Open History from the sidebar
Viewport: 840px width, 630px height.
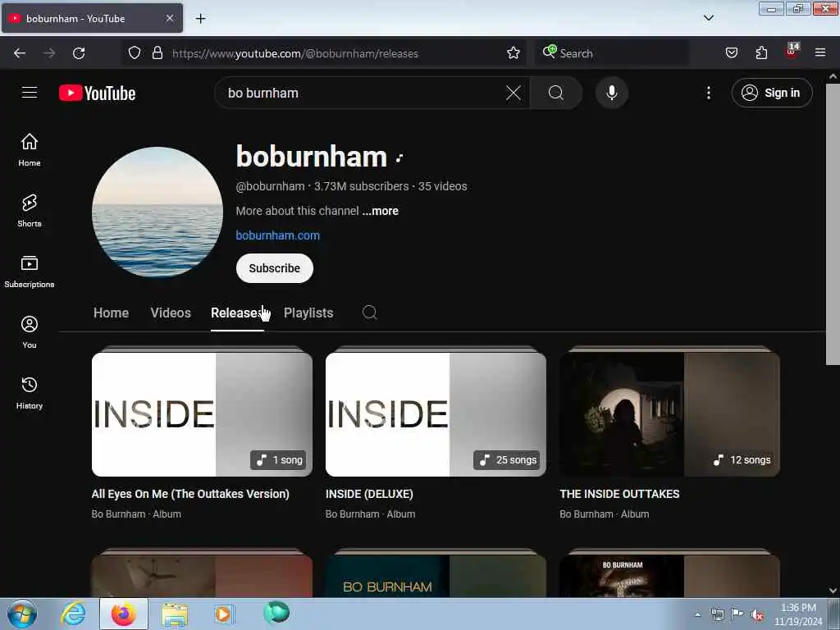tap(30, 393)
